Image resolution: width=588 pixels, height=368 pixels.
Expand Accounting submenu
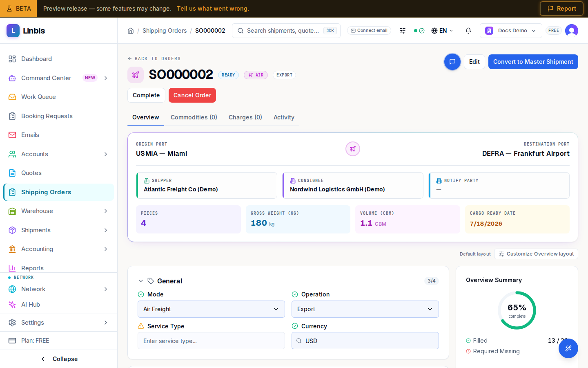[x=106, y=249]
